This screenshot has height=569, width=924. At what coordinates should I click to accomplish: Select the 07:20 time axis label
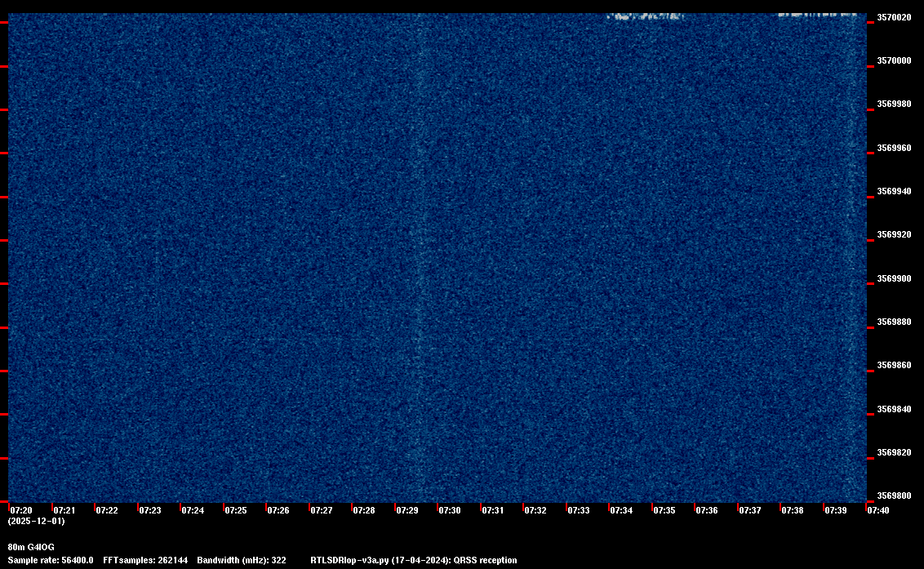21,510
